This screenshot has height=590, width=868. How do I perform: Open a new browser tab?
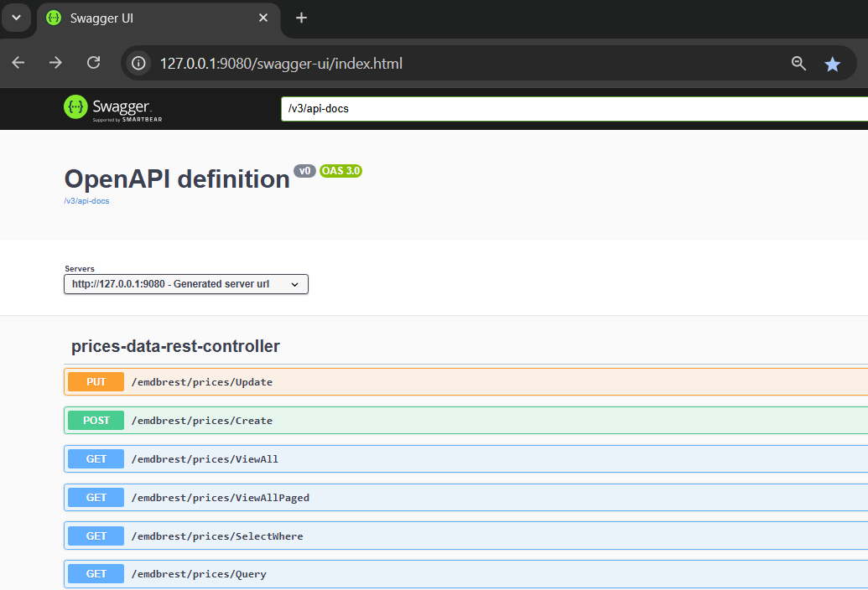[301, 18]
